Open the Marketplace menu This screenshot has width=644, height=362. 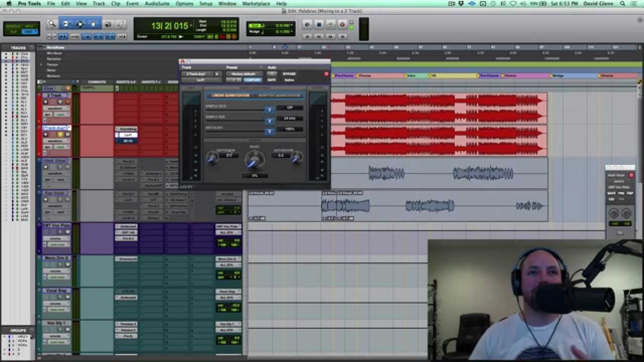[256, 4]
